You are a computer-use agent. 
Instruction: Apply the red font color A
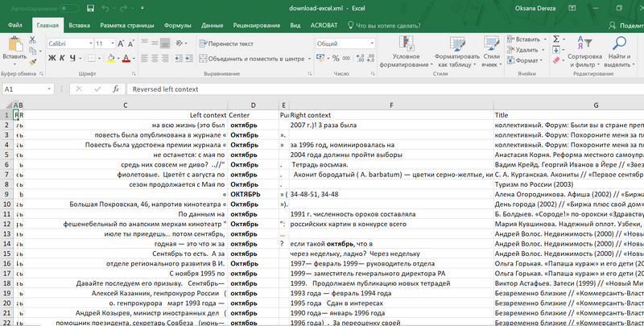[x=126, y=58]
